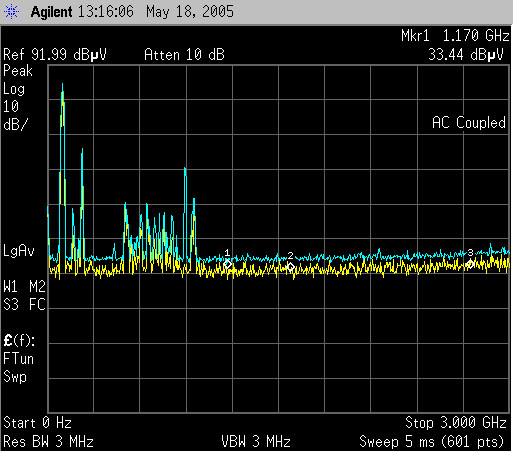Screen dimensions: 513x452
Task: Click the W1 M2 trace status label
Action: (x=24, y=287)
